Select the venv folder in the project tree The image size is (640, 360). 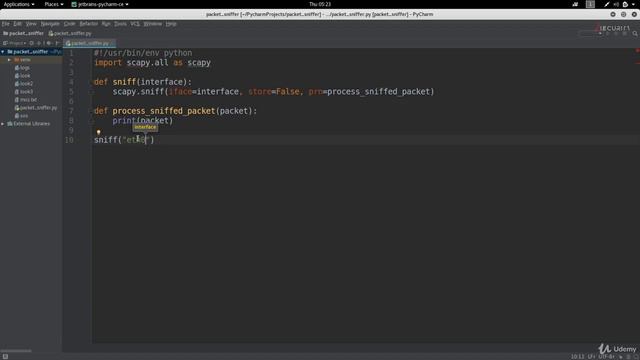point(22,60)
